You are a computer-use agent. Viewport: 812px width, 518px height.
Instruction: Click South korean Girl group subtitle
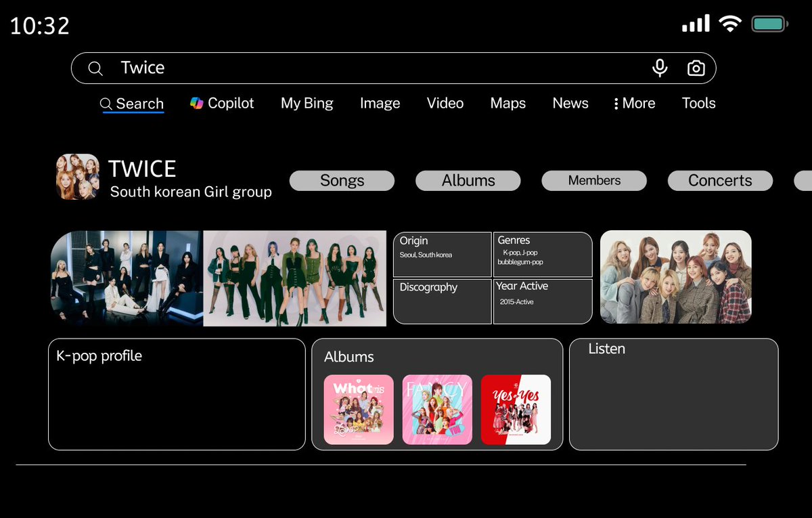(x=191, y=192)
